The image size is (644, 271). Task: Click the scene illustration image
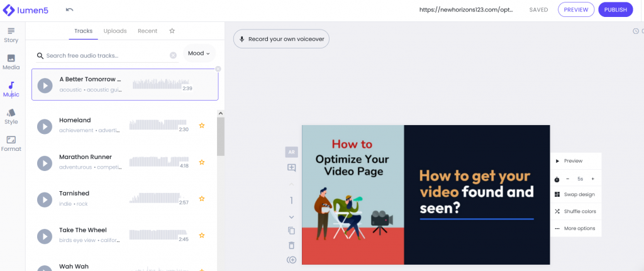[353, 195]
